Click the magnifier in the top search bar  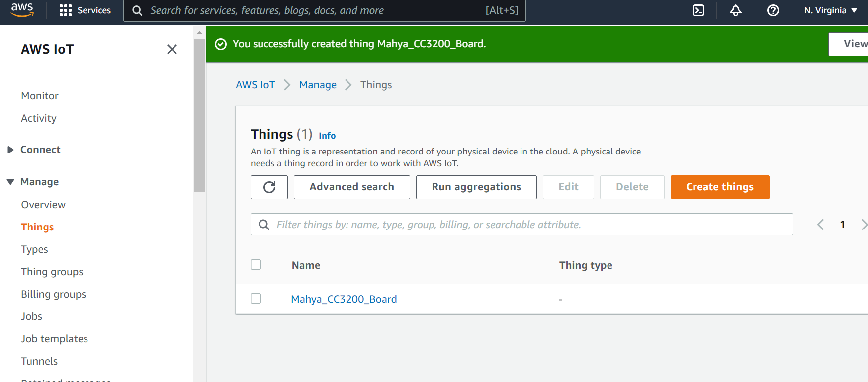(x=137, y=10)
